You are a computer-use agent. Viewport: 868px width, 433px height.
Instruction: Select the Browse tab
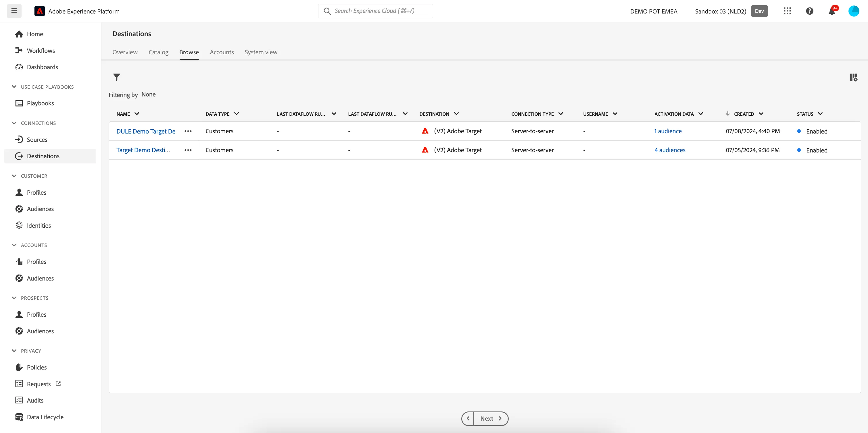(189, 52)
